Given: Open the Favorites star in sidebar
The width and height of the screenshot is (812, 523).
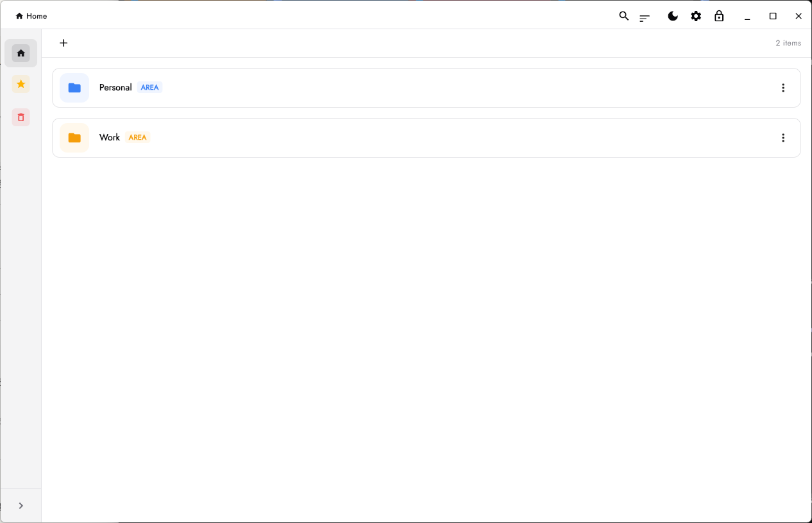Looking at the screenshot, I should pyautogui.click(x=21, y=84).
